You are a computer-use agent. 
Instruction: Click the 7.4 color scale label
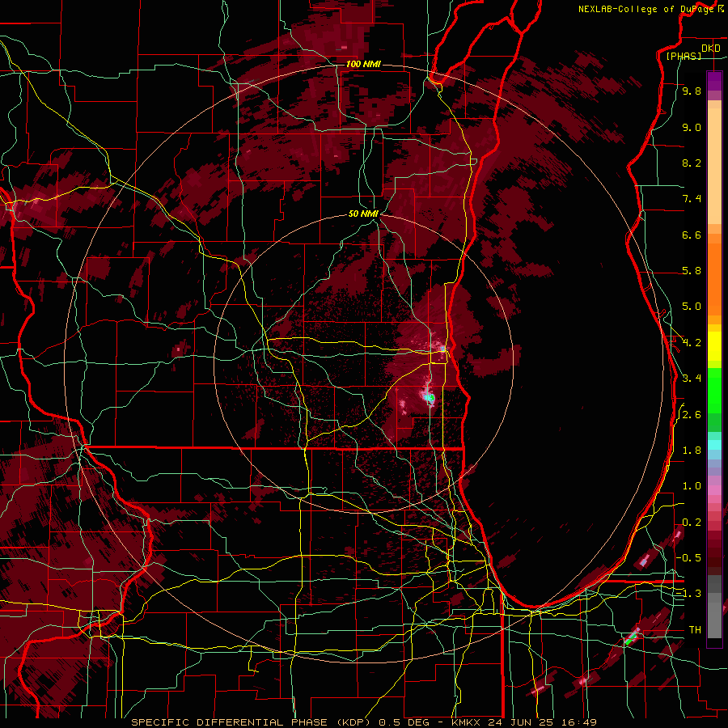(x=692, y=199)
